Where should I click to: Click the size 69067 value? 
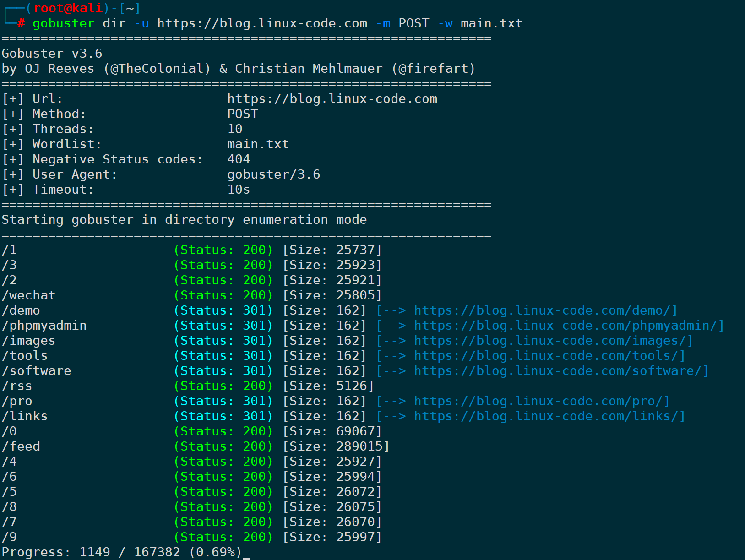point(356,431)
